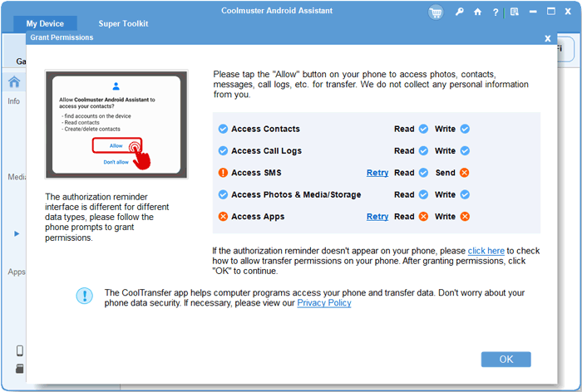Click the 'Coolmuster Android Assistant' window title
The image size is (582, 392).
277,11
